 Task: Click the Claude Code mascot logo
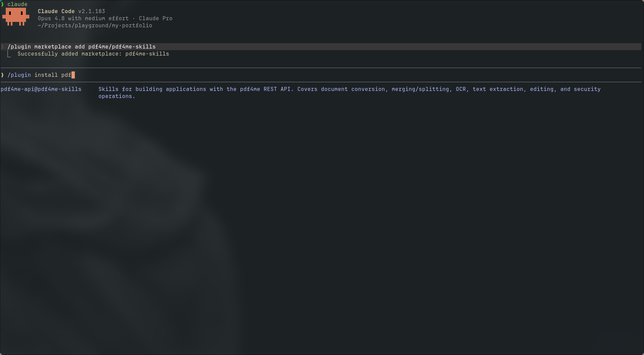16,17
